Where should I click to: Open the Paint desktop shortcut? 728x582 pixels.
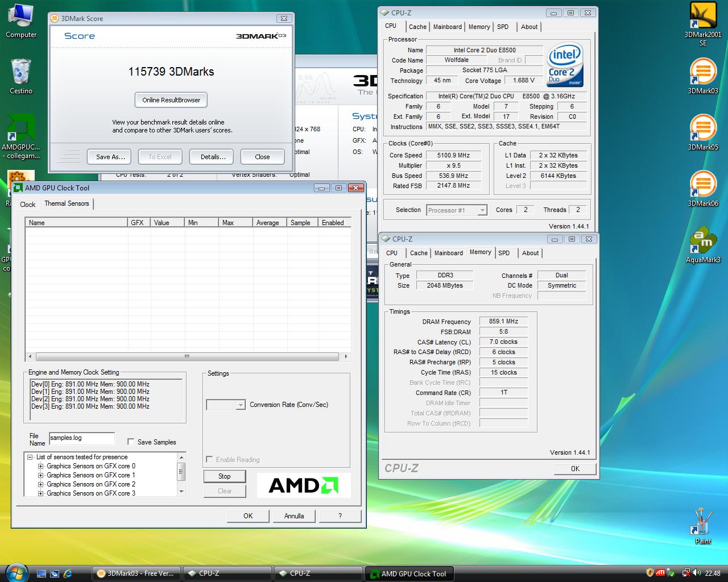coord(703,526)
